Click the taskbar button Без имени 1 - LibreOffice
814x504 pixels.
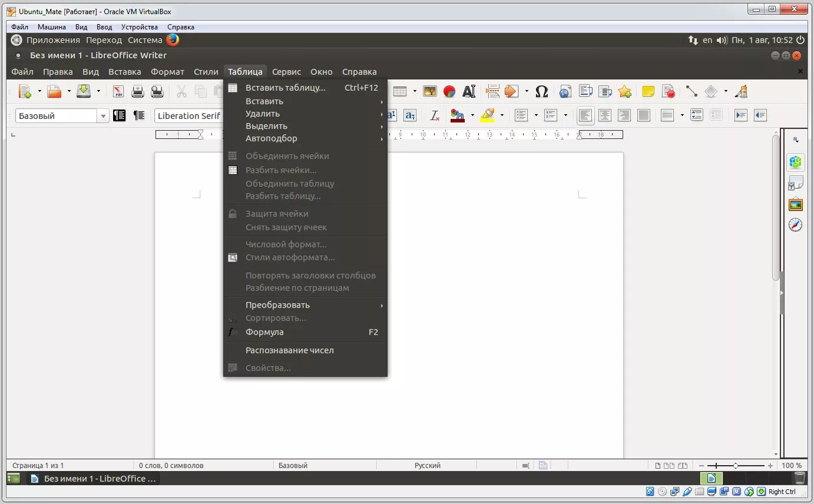click(94, 479)
